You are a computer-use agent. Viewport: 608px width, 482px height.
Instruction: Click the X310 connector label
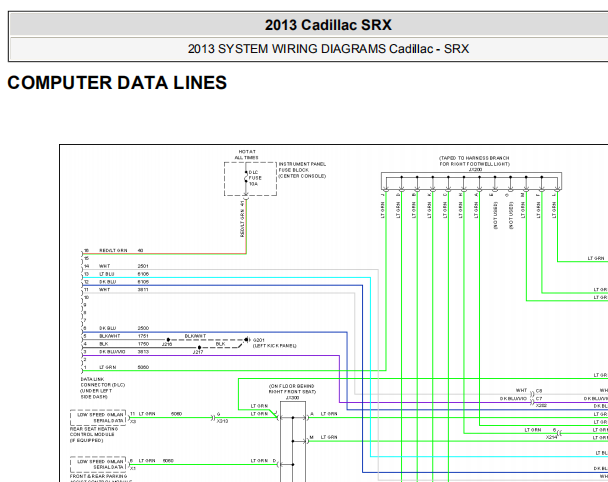[x=222, y=421]
